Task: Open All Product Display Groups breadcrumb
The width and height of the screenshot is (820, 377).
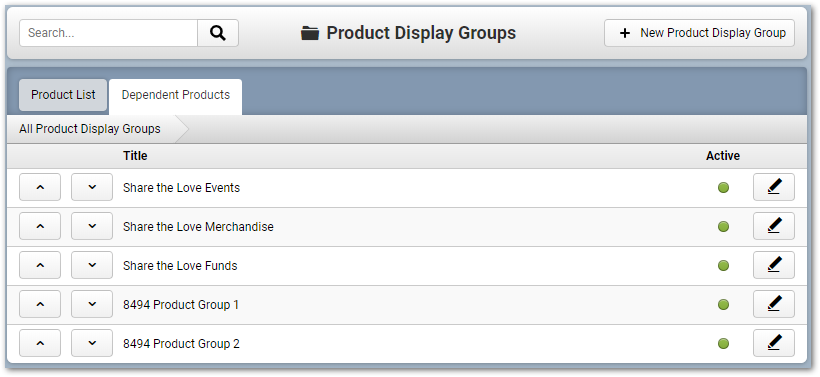Action: pyautogui.click(x=90, y=129)
